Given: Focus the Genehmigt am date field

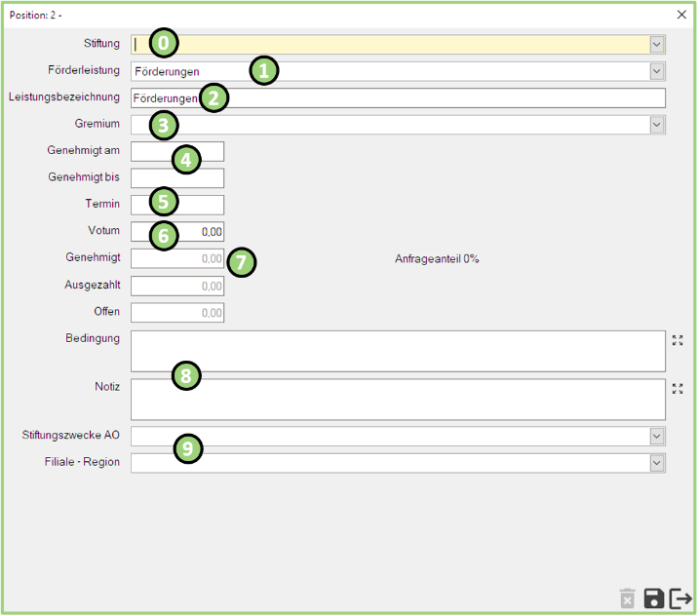Looking at the screenshot, I should (156, 151).
